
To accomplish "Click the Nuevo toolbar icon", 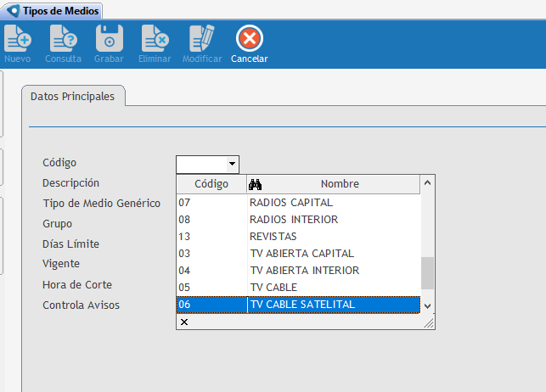I will (x=17, y=39).
